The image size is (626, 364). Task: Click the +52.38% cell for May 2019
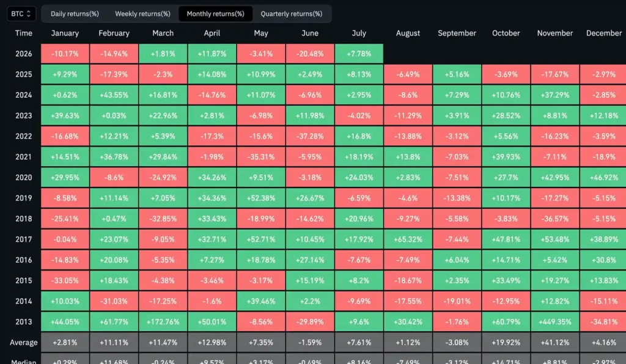[261, 198]
